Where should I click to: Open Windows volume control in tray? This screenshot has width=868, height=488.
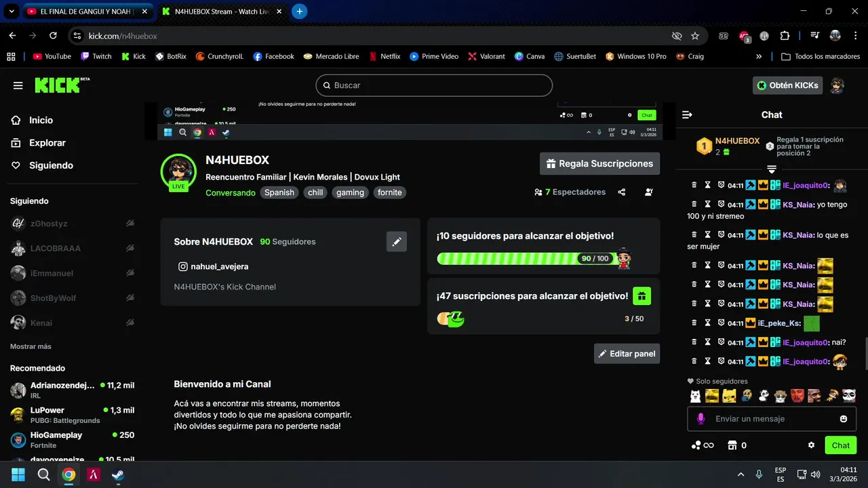[x=816, y=474]
